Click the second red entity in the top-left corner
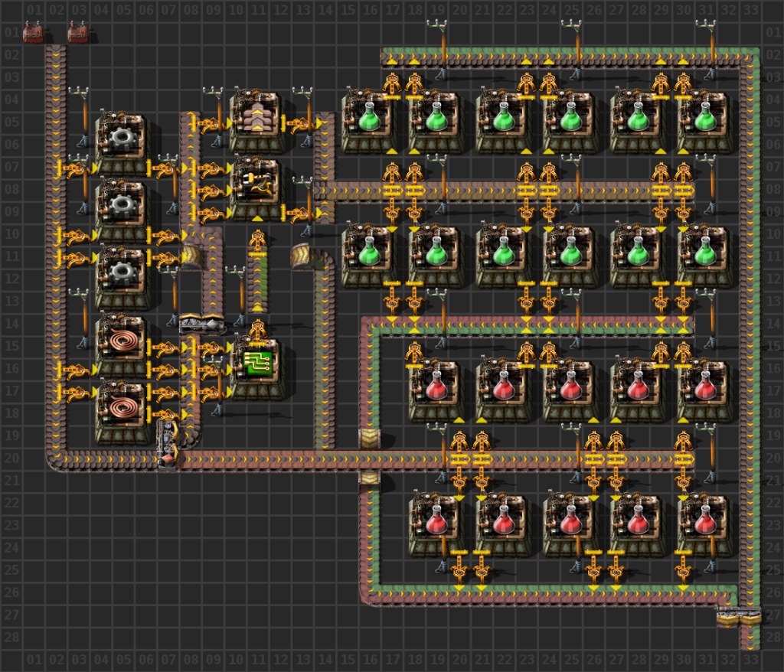The width and height of the screenshot is (784, 672). (78, 33)
